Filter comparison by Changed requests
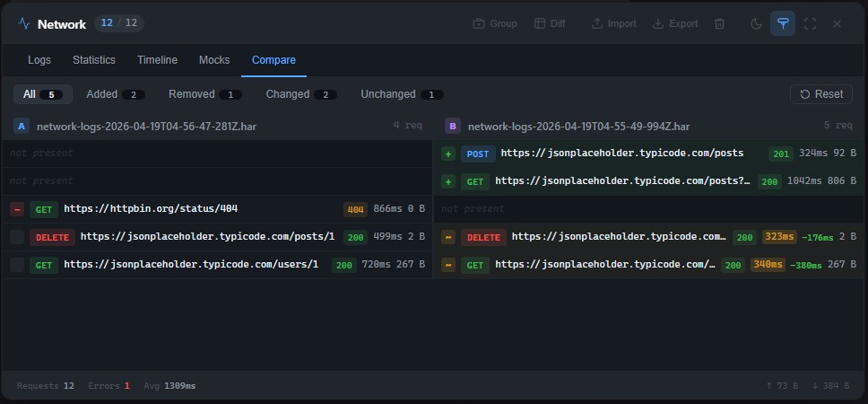868x404 pixels. pyautogui.click(x=300, y=94)
